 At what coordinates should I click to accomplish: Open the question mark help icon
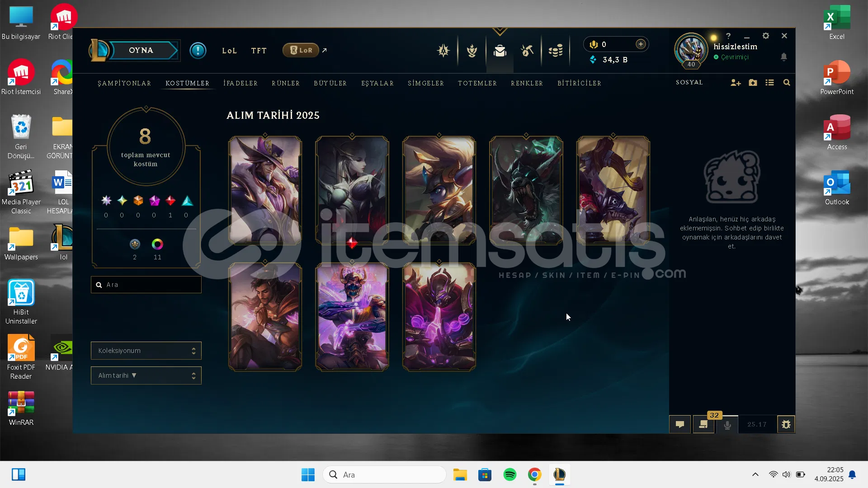pos(728,36)
